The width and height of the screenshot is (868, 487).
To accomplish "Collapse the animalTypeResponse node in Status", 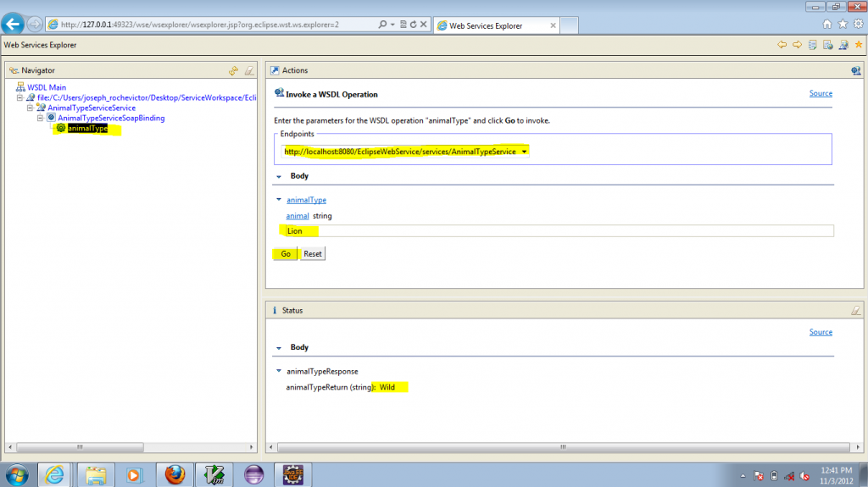I will (x=279, y=371).
